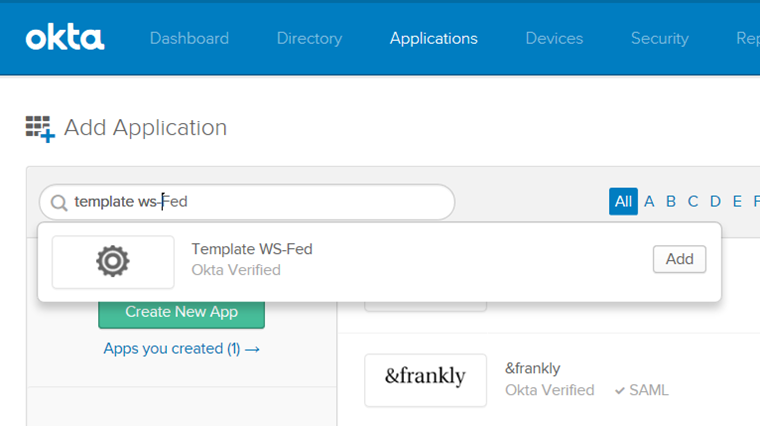Open the Devices menu
Screen dimensions: 760x426
click(x=554, y=38)
